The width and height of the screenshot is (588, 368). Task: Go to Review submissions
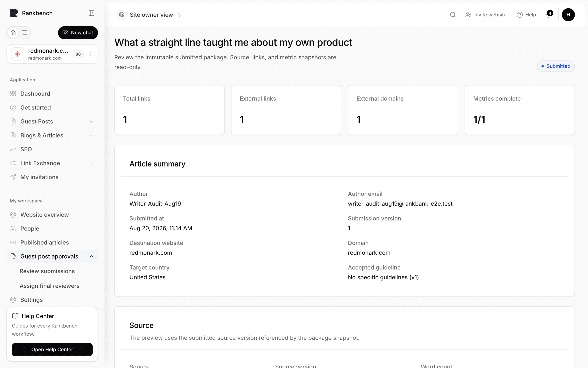tap(47, 271)
